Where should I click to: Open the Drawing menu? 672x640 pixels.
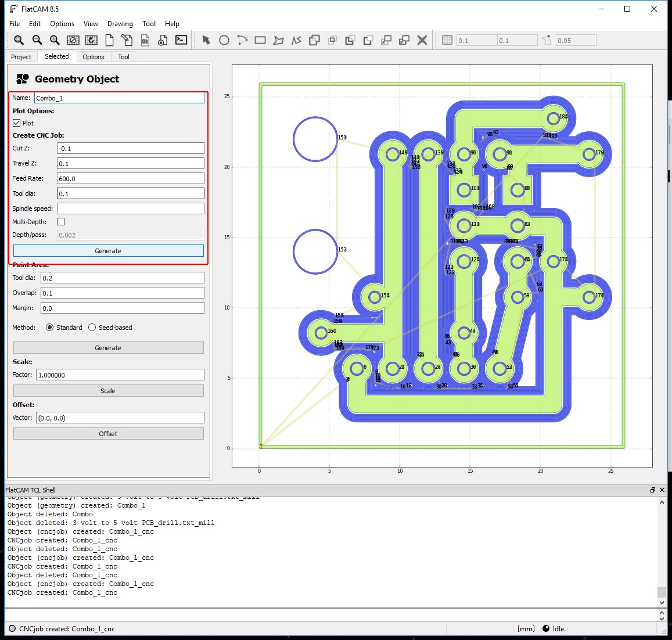[x=120, y=24]
